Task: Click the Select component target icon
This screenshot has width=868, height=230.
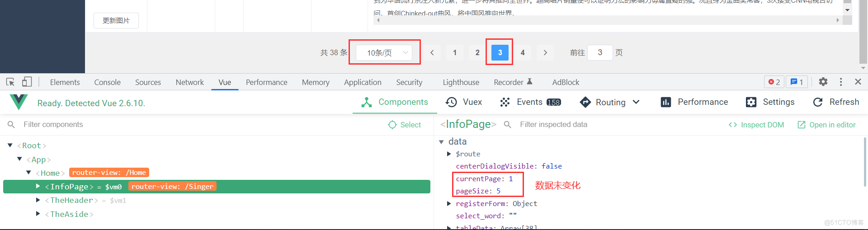Action: [392, 125]
